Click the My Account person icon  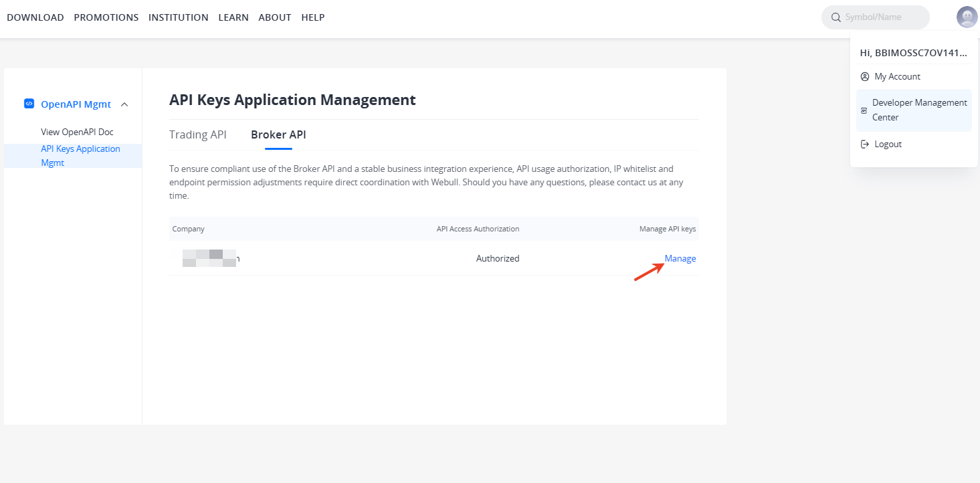point(865,77)
